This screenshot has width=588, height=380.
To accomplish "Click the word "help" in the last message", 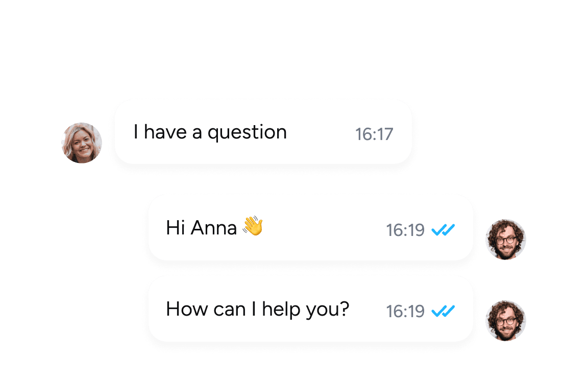I will (282, 309).
